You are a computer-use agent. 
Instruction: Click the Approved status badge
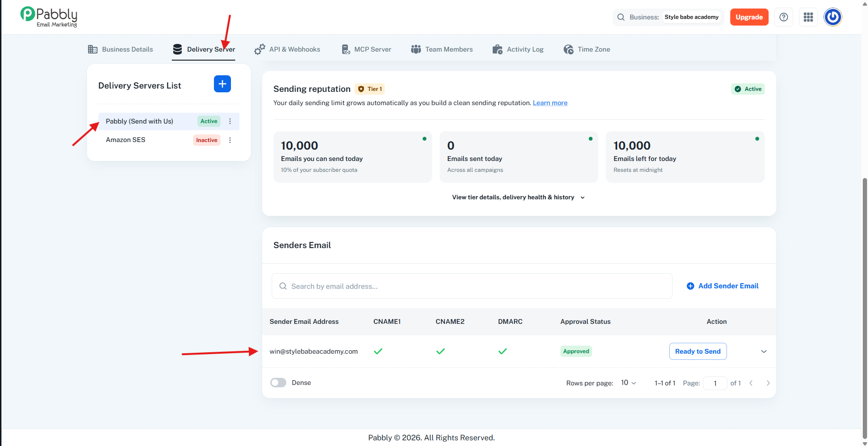tap(576, 351)
